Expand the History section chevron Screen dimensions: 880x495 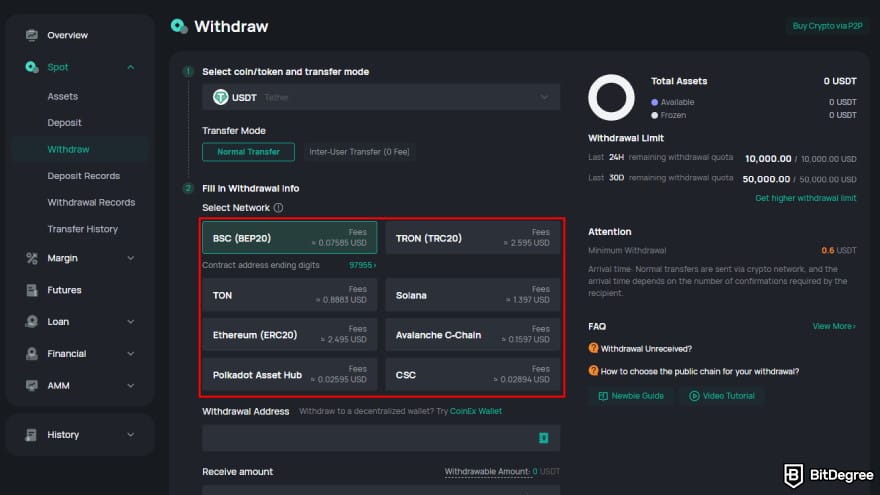pyautogui.click(x=131, y=434)
